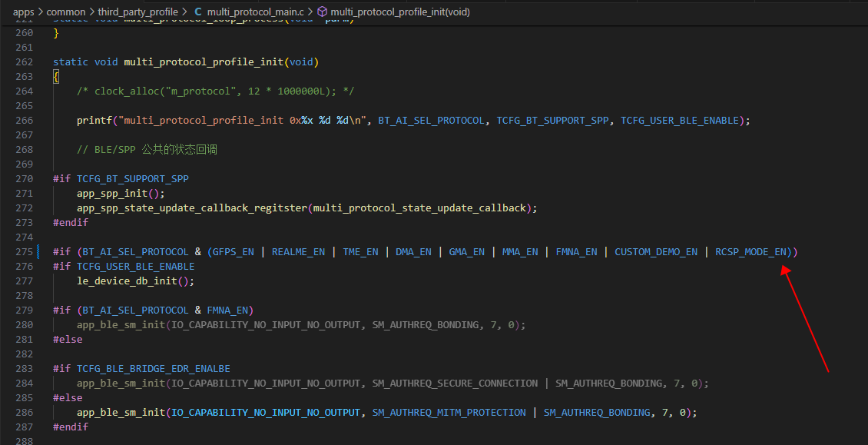Screen dimensions: 868x445
Task: Click line number 275 in the gutter
Action: 24,252
